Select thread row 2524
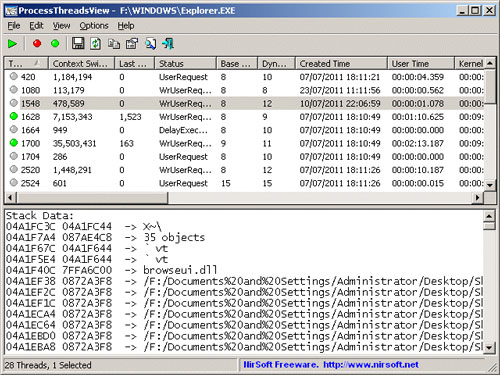Viewport: 500px width, 375px height. point(244,183)
